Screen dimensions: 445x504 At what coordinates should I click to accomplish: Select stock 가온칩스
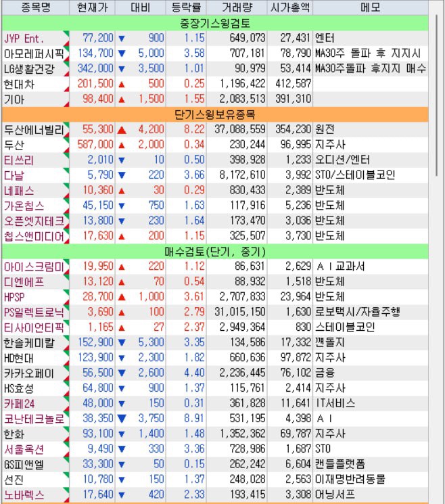tap(35, 206)
